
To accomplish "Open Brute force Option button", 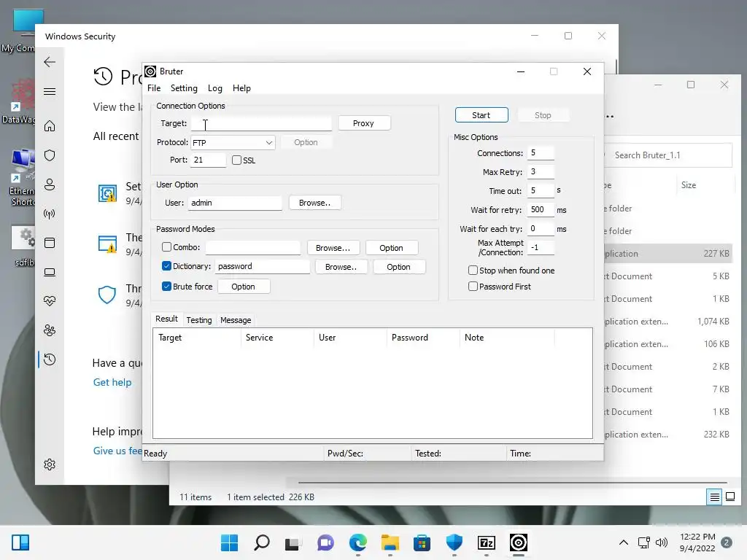I will tap(244, 287).
